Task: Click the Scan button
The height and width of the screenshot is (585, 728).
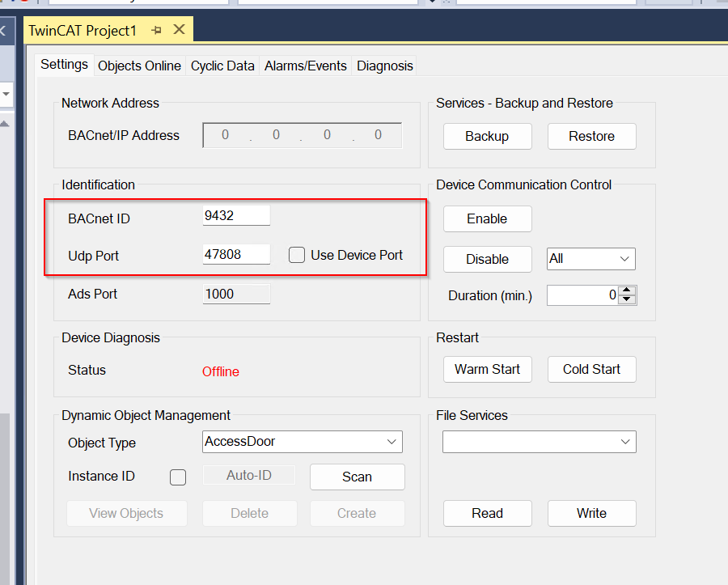Action: click(358, 477)
